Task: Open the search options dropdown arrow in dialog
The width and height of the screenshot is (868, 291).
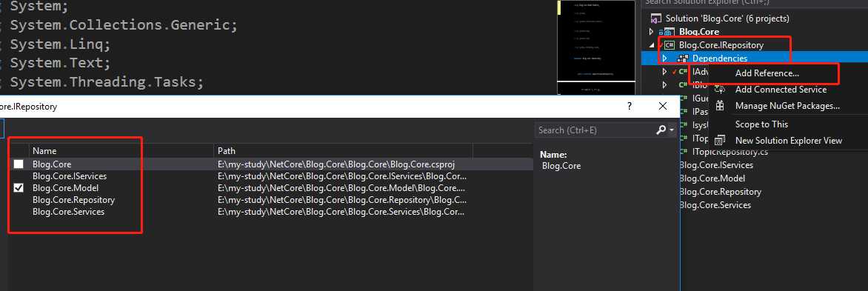Action: [x=672, y=130]
